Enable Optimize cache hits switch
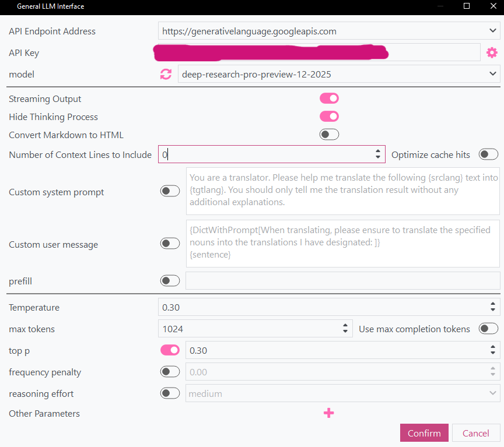Screen dimensions: 504x447 [488, 154]
